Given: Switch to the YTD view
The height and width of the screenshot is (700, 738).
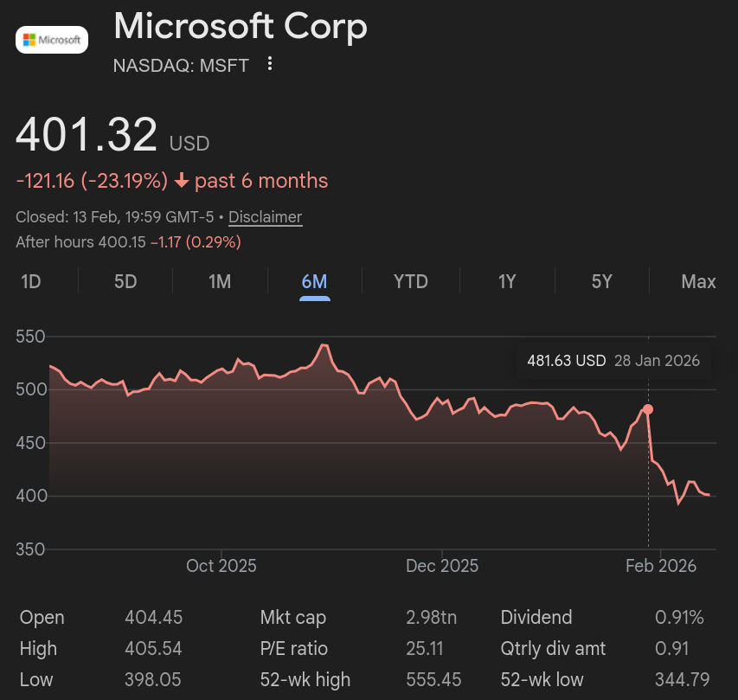Looking at the screenshot, I should point(410,281).
